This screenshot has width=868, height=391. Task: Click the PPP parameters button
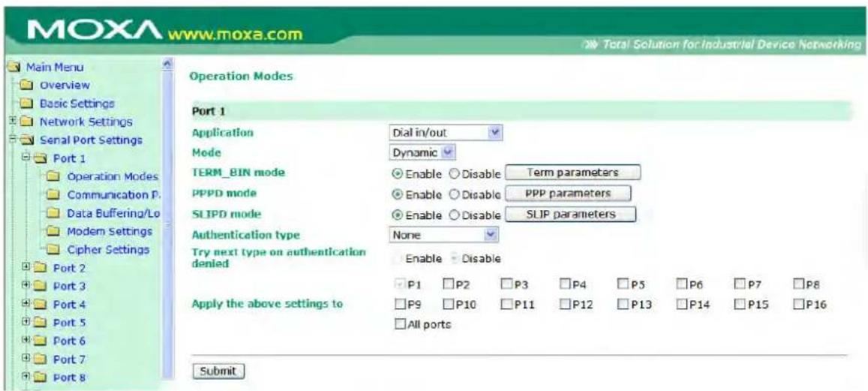pyautogui.click(x=569, y=194)
